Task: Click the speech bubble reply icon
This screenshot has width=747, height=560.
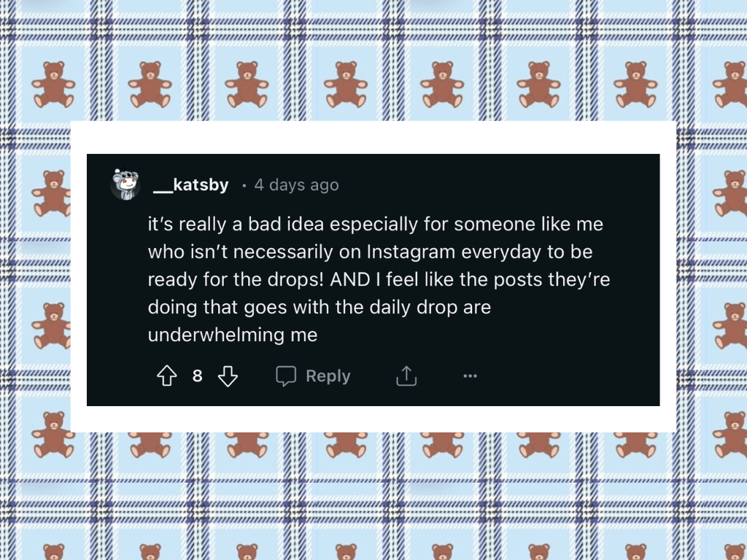Action: coord(286,376)
